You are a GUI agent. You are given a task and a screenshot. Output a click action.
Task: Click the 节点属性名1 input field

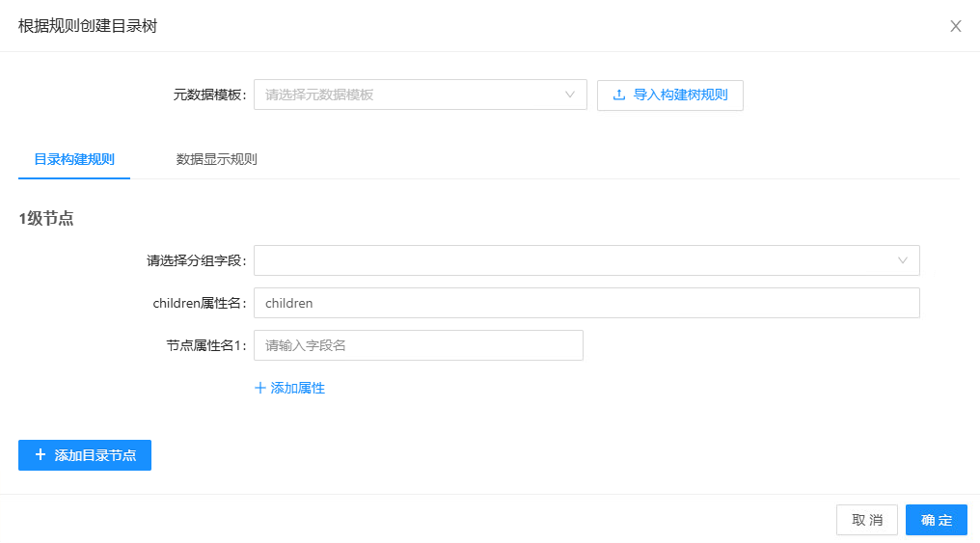click(x=418, y=345)
